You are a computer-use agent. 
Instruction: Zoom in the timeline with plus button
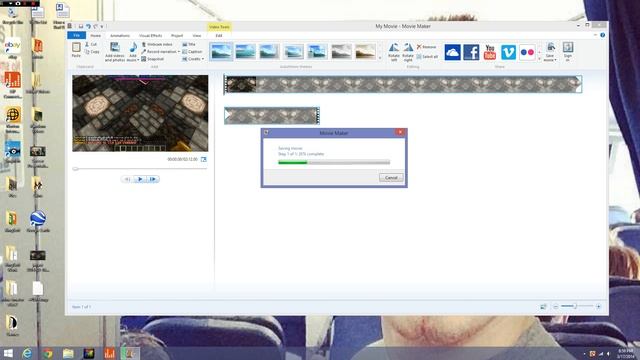coord(598,307)
